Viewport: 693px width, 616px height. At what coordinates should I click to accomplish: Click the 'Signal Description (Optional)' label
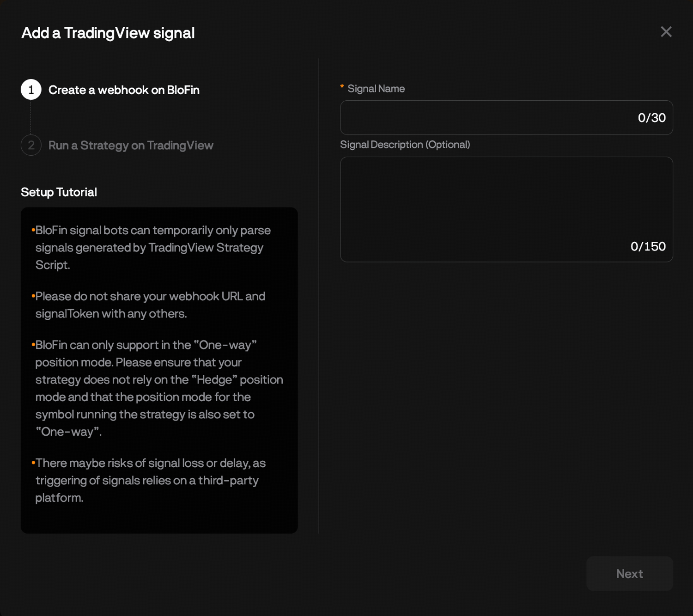pyautogui.click(x=405, y=145)
